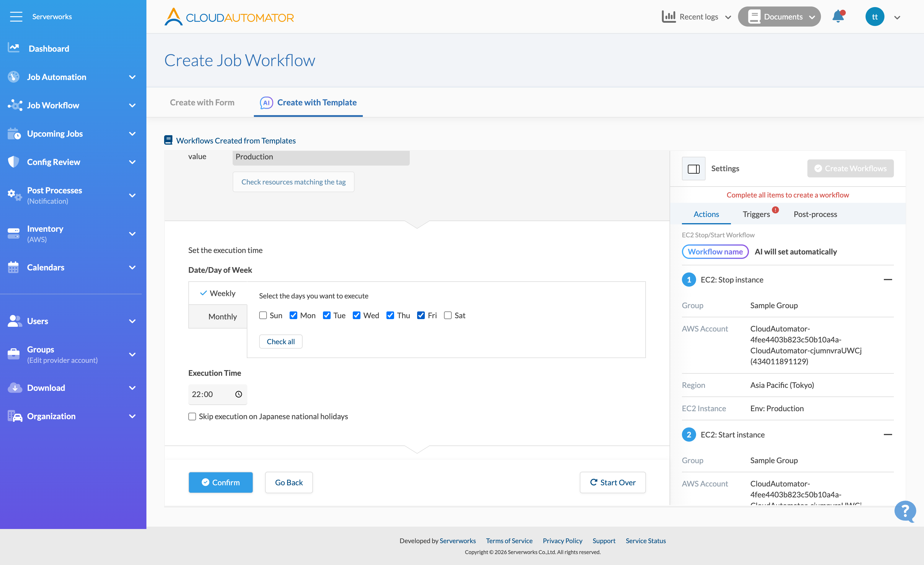The width and height of the screenshot is (924, 565).
Task: Expand the Job Workflow chevron
Action: coord(132,105)
